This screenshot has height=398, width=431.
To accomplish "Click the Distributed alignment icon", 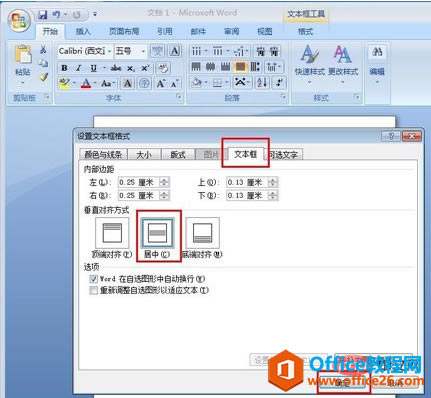I will 255,67.
